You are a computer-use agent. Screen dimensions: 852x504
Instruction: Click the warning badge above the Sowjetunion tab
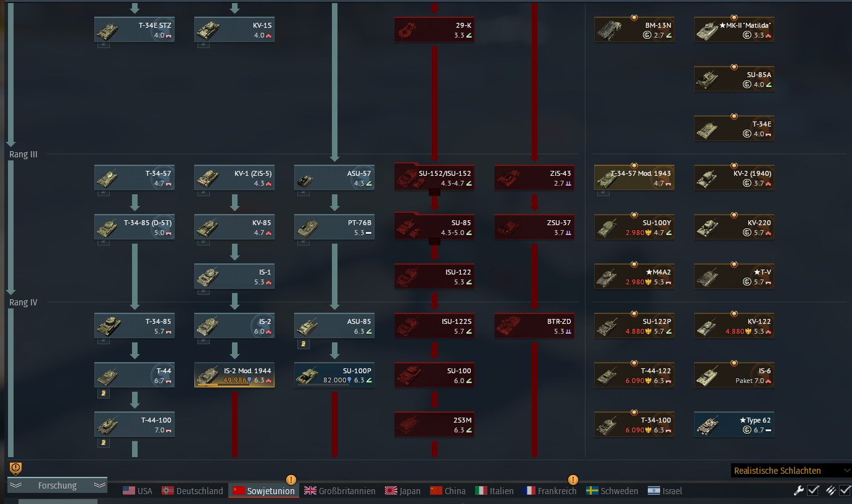[x=291, y=479]
